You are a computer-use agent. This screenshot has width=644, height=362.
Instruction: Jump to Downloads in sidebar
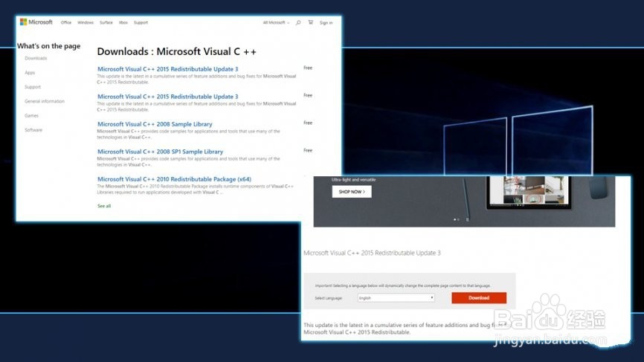[36, 58]
